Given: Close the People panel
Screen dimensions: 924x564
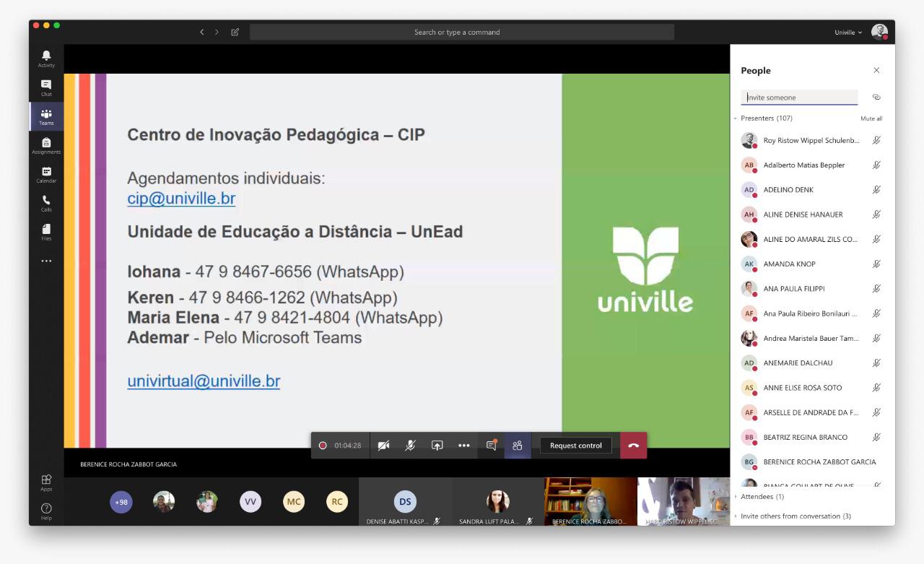Looking at the screenshot, I should point(876,70).
